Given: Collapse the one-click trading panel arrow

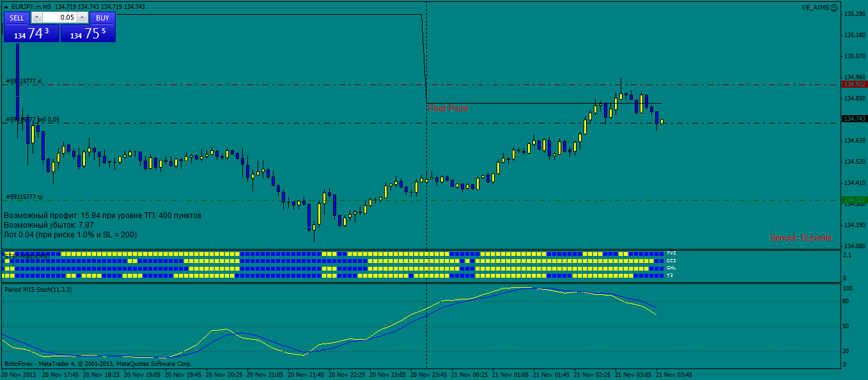Looking at the screenshot, I should (x=6, y=6).
